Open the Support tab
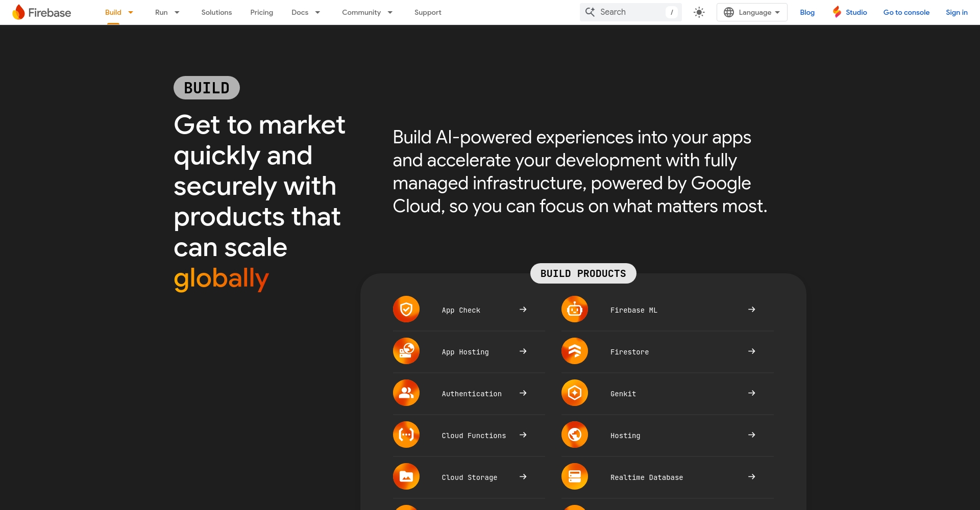 [428, 12]
